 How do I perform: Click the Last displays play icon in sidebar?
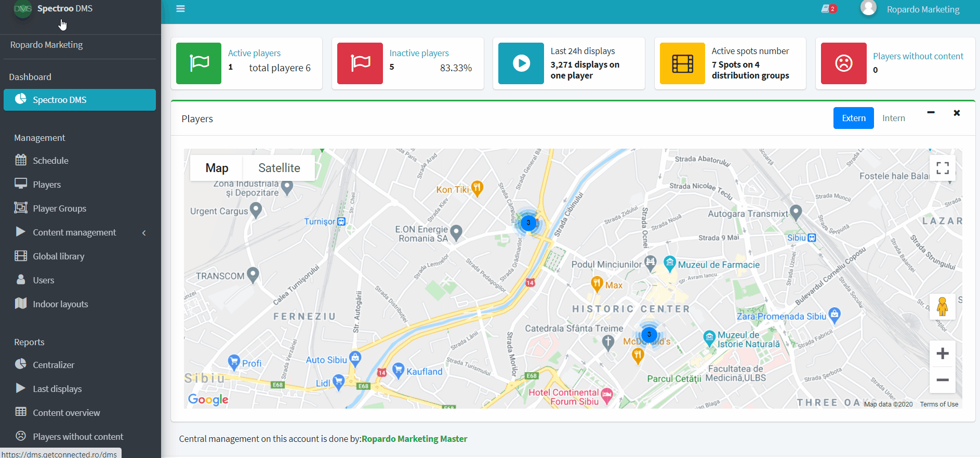pos(21,388)
